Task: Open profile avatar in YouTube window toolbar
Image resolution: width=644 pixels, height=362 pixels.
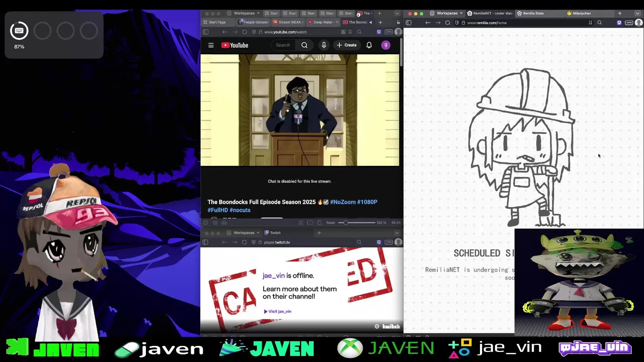Action: pyautogui.click(x=398, y=32)
